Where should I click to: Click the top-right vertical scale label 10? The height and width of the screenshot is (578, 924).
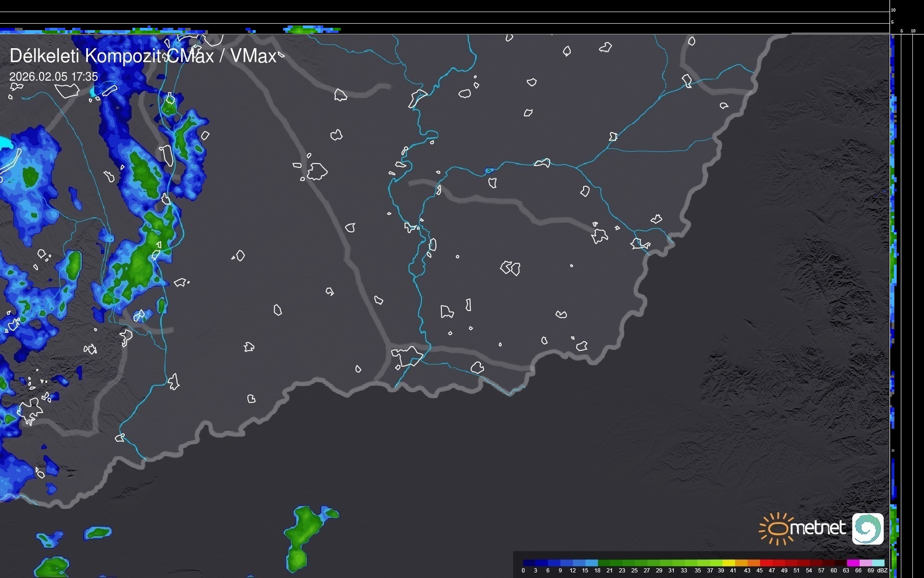893,10
